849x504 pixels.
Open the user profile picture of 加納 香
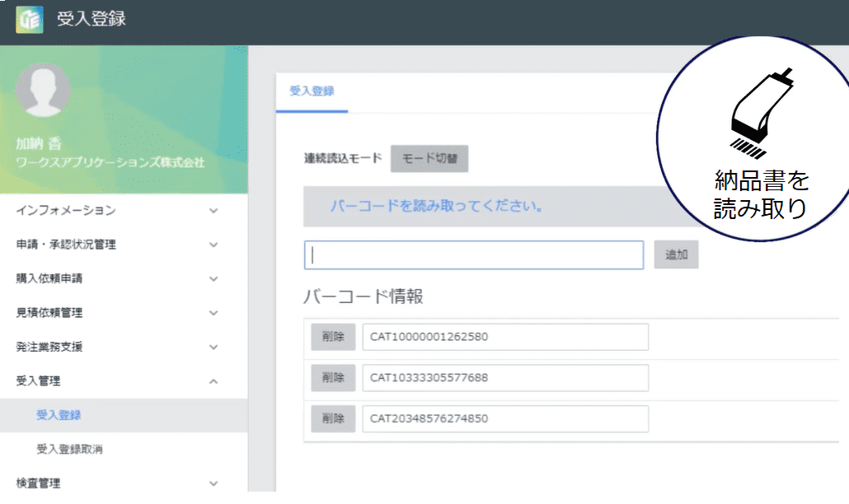42,89
